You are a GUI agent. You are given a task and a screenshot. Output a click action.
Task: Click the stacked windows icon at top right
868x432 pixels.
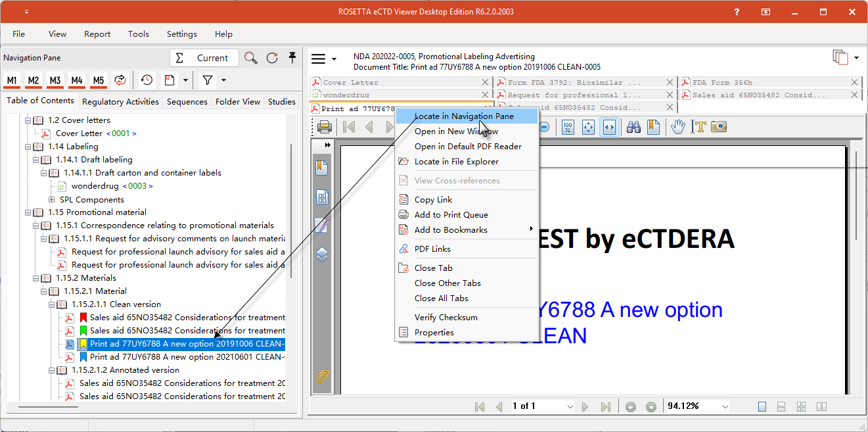(x=840, y=58)
